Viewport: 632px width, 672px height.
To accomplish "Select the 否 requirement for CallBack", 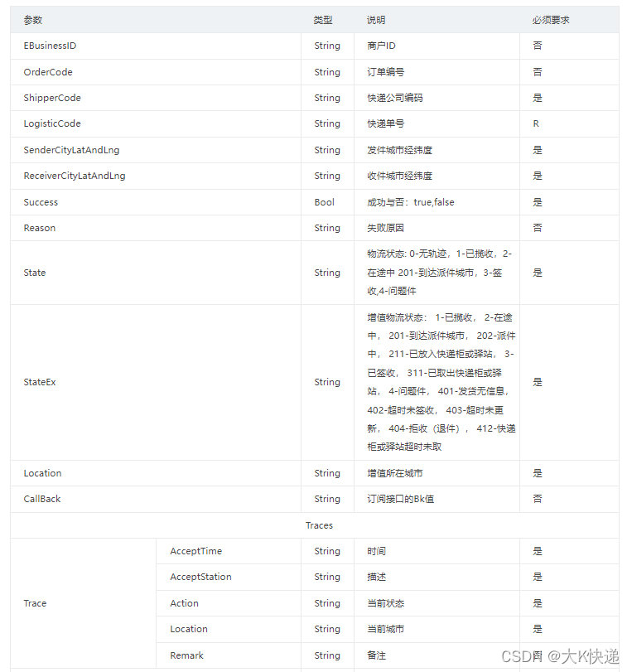I will coord(538,499).
